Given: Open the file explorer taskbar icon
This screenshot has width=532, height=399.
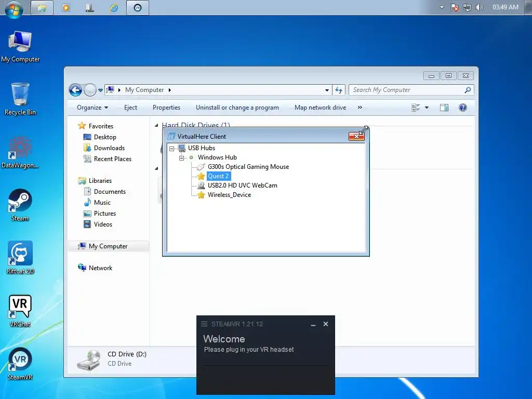Looking at the screenshot, I should pyautogui.click(x=42, y=8).
